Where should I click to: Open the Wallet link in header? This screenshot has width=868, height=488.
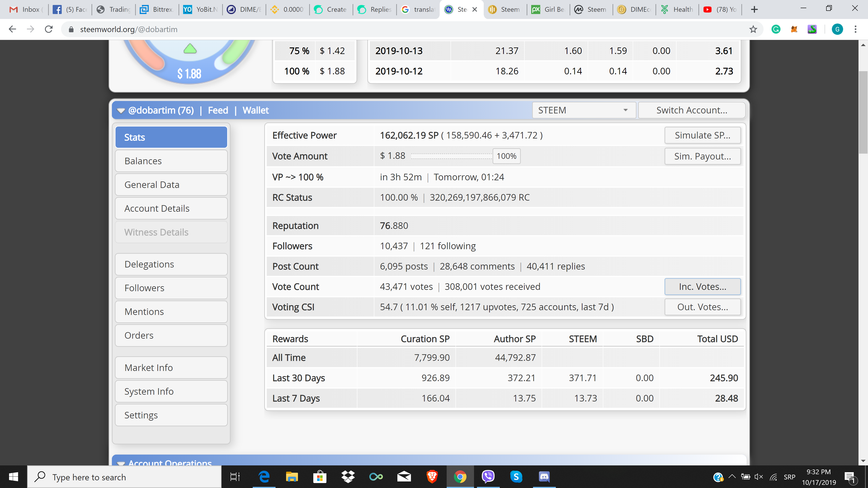pos(255,110)
